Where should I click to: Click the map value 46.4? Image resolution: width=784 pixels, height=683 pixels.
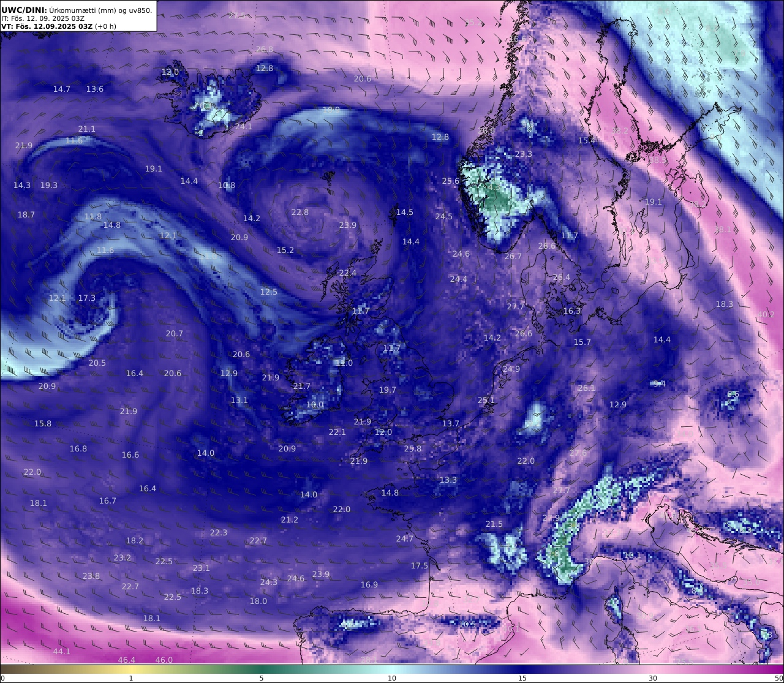click(x=127, y=660)
